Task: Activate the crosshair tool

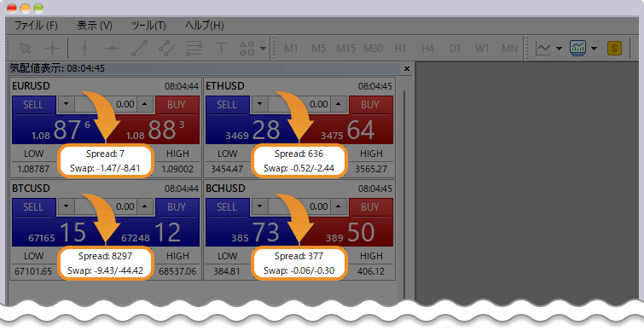Action: tap(53, 49)
